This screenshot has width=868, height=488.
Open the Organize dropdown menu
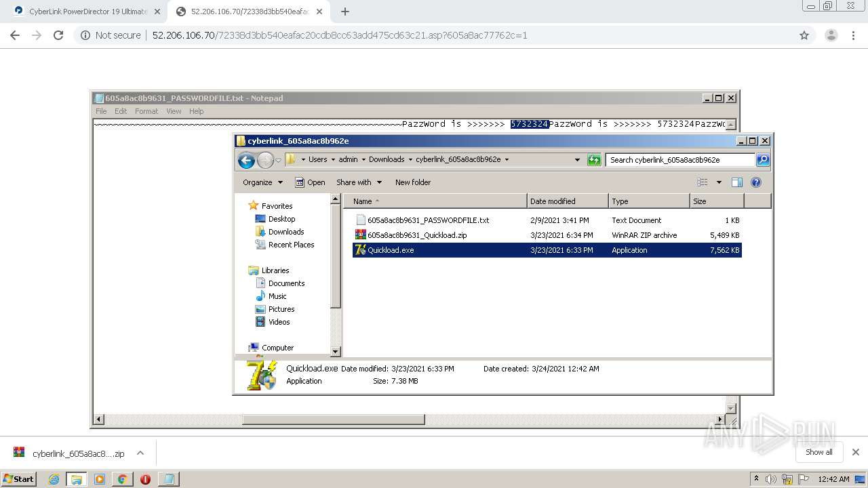(263, 182)
